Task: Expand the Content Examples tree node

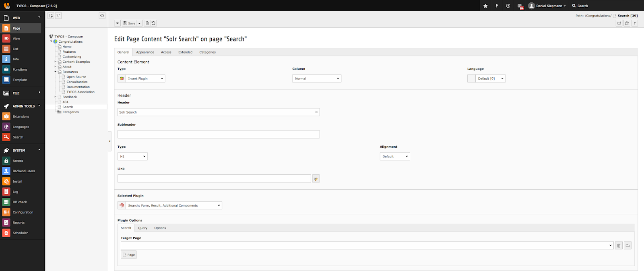Action: click(56, 62)
